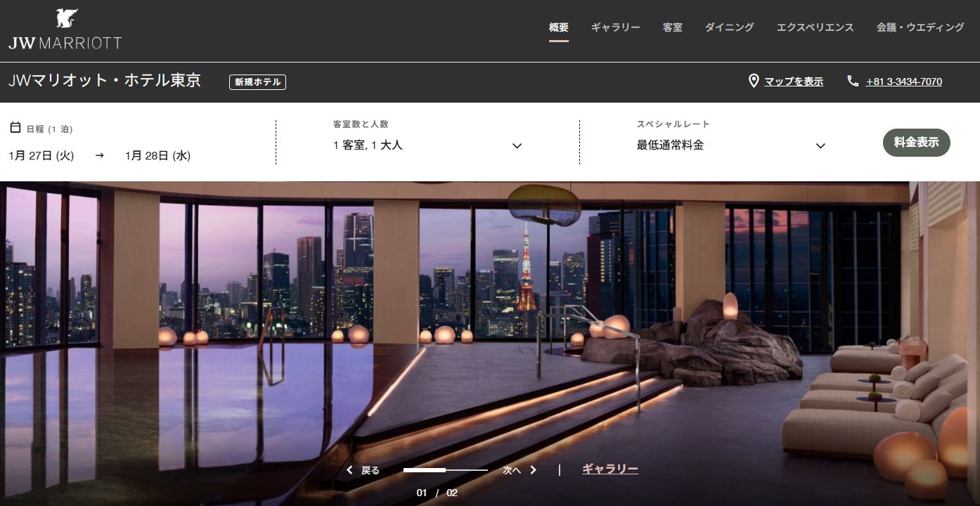Click the phone handset icon

pyautogui.click(x=853, y=82)
